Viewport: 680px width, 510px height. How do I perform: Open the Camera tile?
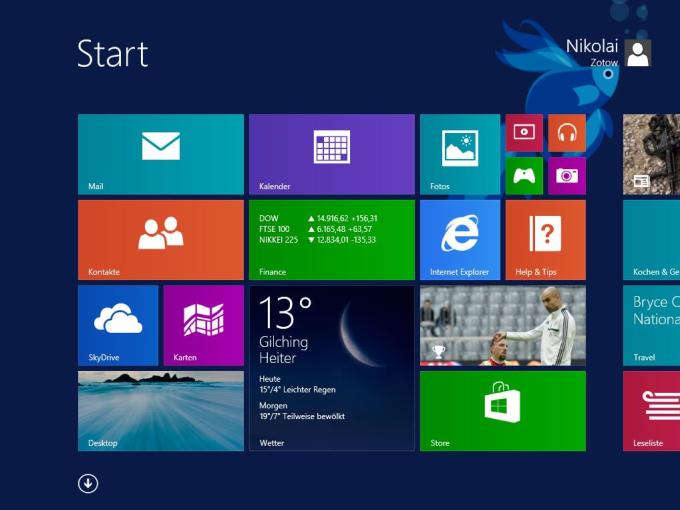click(x=567, y=176)
